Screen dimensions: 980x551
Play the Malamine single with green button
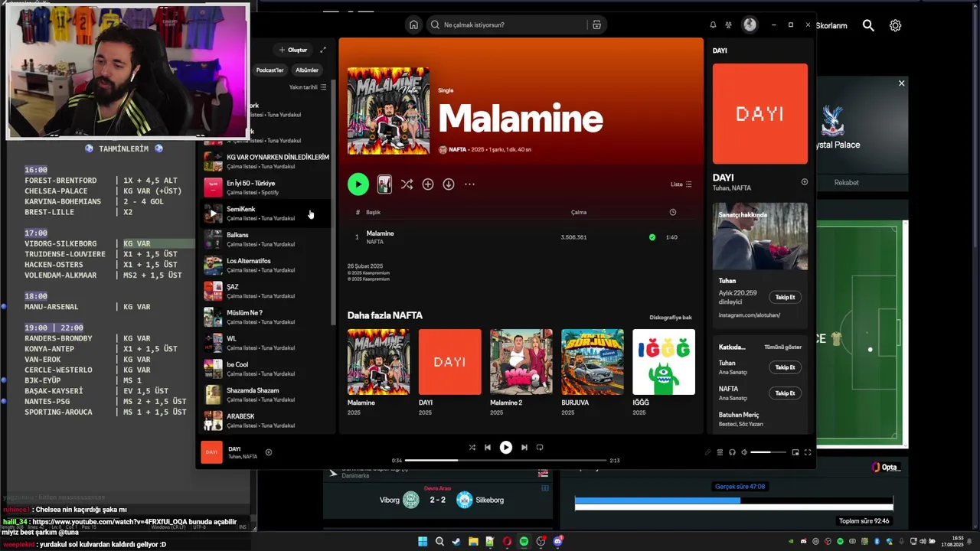358,184
